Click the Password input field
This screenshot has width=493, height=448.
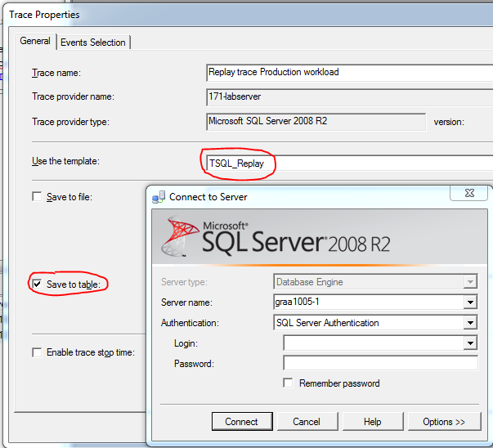[x=380, y=363]
